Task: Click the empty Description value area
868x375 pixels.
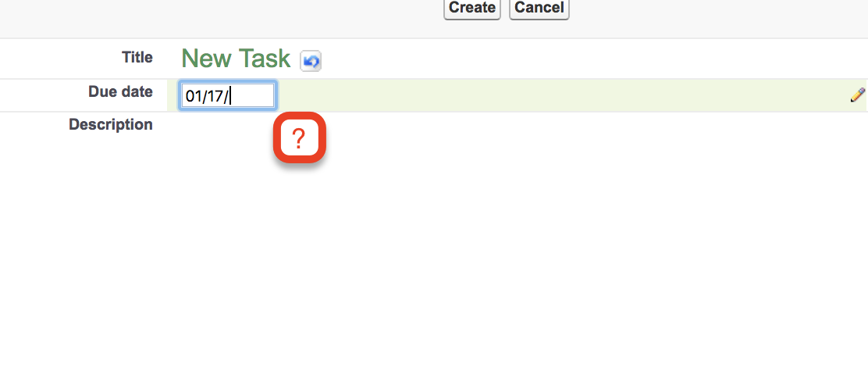Action: tap(546, 125)
